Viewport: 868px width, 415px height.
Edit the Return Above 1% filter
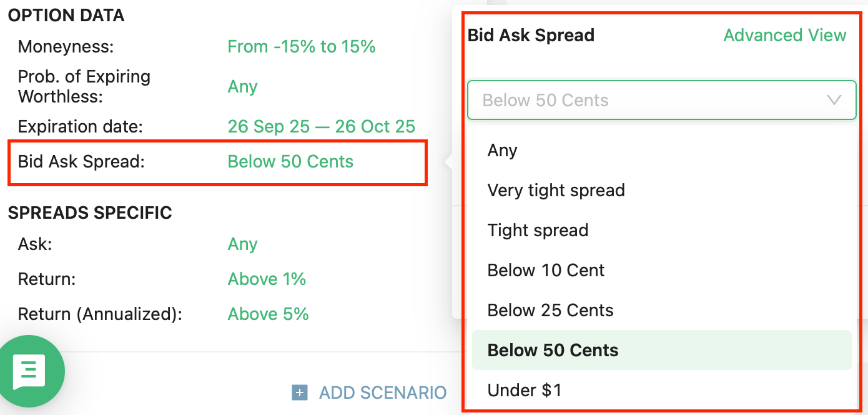pyautogui.click(x=267, y=279)
